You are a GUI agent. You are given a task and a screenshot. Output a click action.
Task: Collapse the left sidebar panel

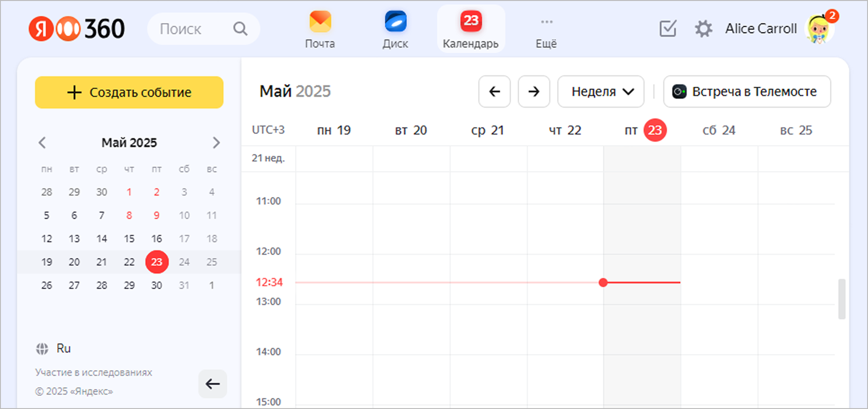click(212, 383)
